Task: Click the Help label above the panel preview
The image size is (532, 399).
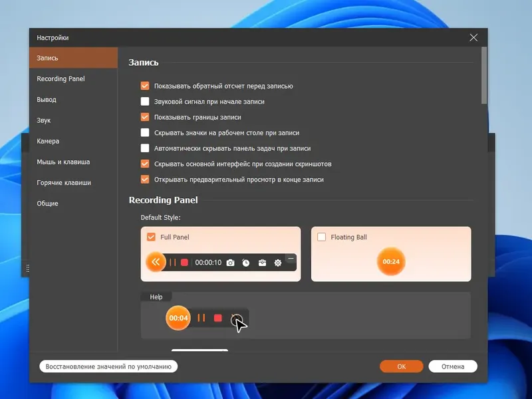Action: tap(156, 297)
